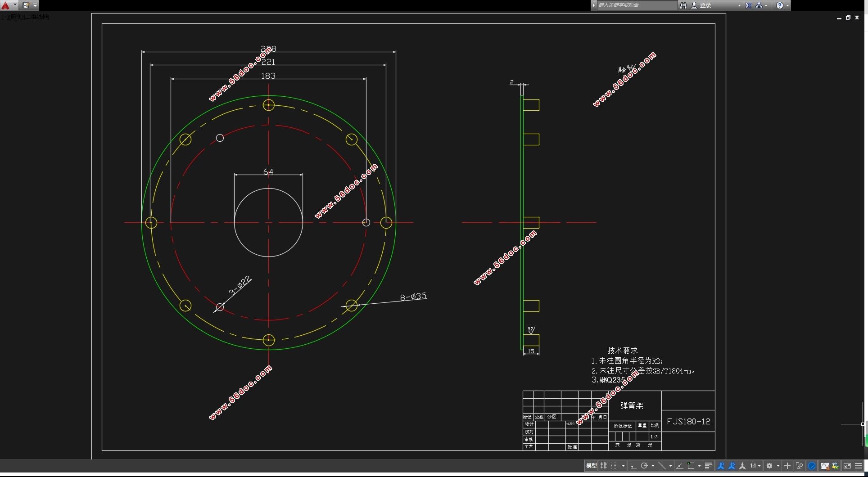Click the workspace switching gear icon
Screen dimensions: 868x477
(770, 466)
